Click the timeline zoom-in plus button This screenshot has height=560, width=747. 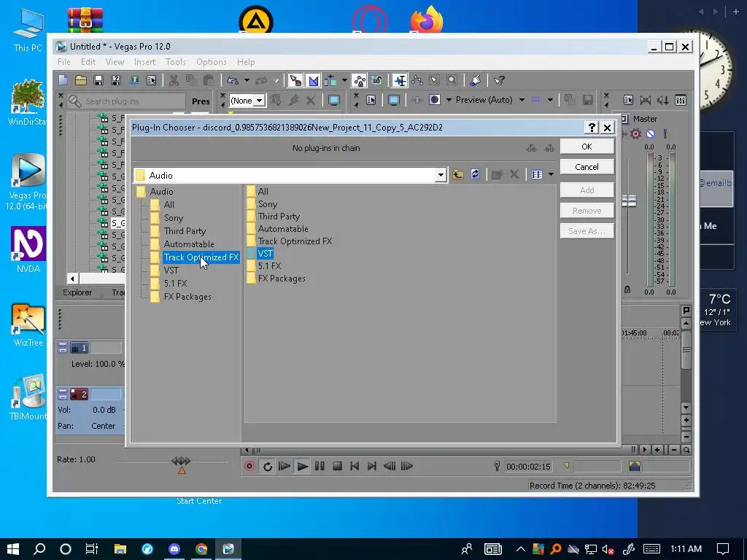pyautogui.click(x=657, y=449)
